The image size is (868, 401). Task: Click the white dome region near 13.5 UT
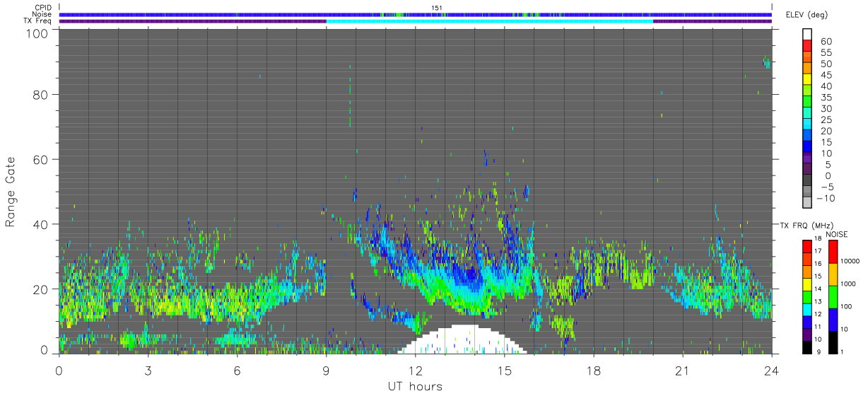463,340
